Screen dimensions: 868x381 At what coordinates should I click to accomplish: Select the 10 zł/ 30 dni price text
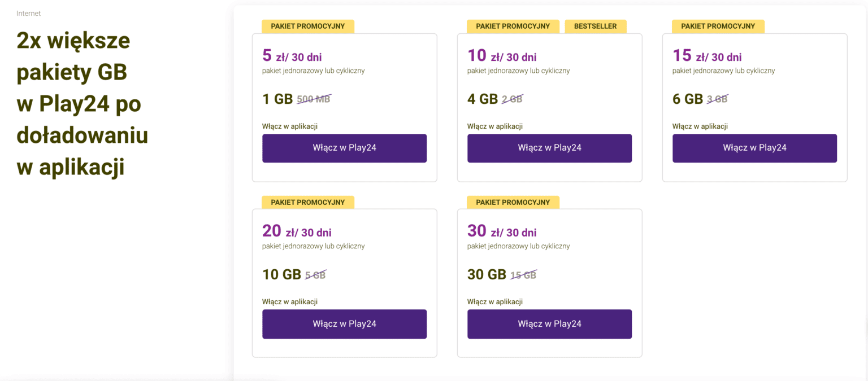click(x=502, y=56)
